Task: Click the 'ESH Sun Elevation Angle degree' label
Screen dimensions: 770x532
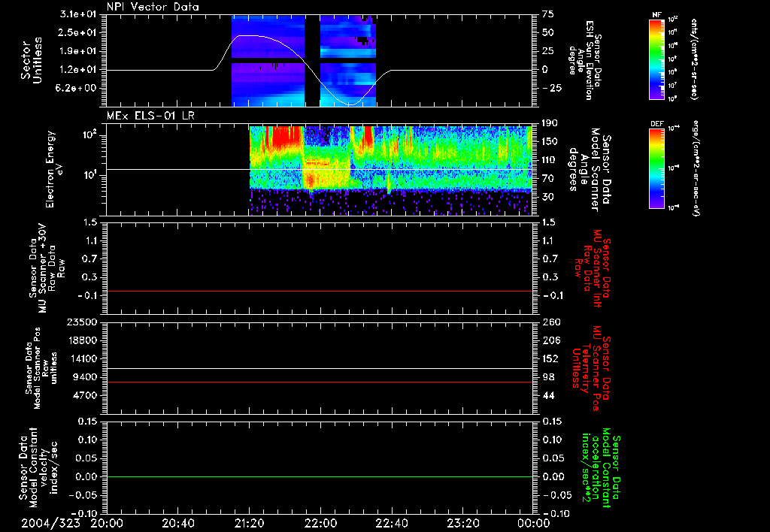Action: pyautogui.click(x=585, y=60)
